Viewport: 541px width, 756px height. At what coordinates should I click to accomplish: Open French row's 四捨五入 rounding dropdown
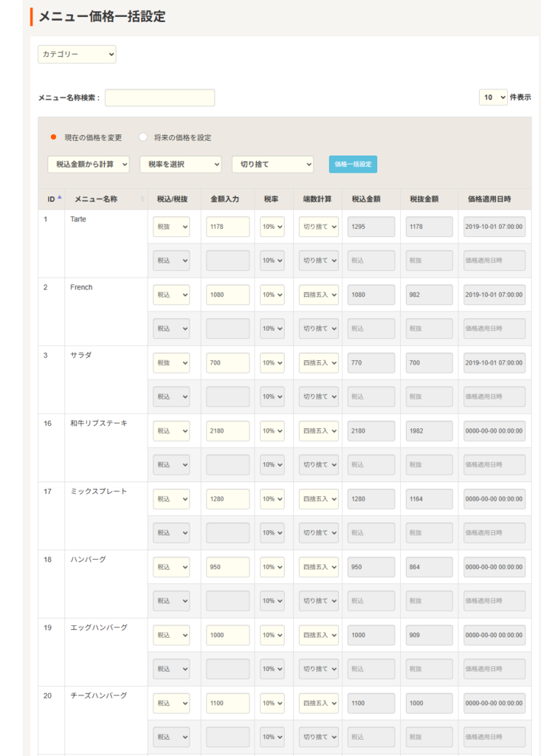pos(318,295)
